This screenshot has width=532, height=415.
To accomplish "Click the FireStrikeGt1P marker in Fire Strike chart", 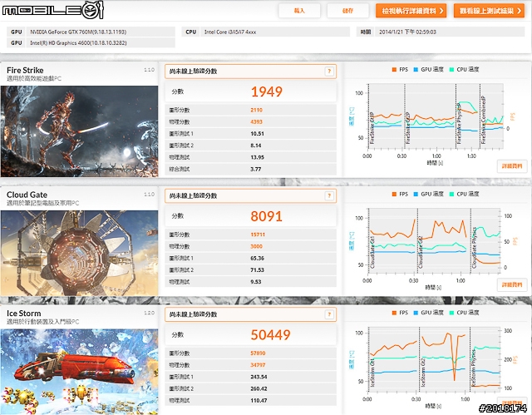I will (x=372, y=128).
